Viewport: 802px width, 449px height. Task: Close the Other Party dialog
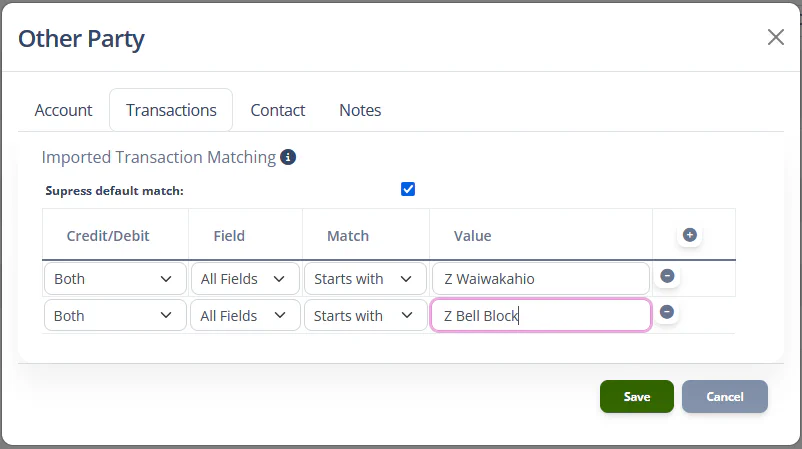pos(775,37)
